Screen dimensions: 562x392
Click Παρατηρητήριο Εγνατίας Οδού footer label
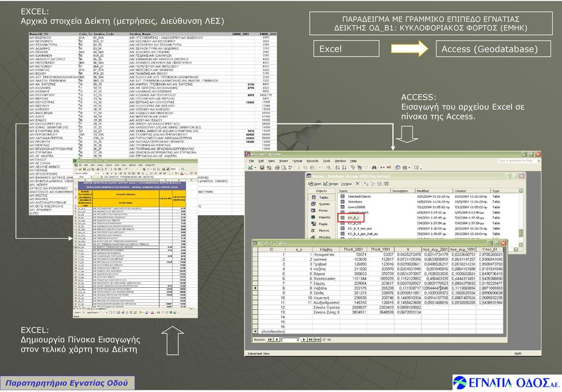(67, 383)
